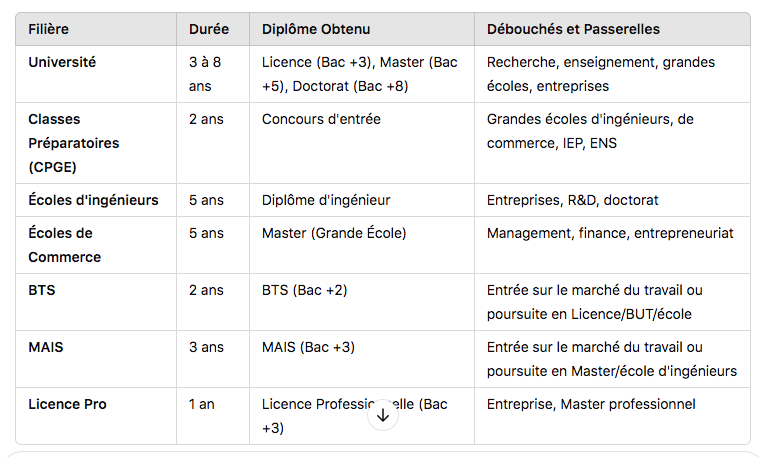Select the Diplôme d'ingénieur cell

[x=326, y=200]
